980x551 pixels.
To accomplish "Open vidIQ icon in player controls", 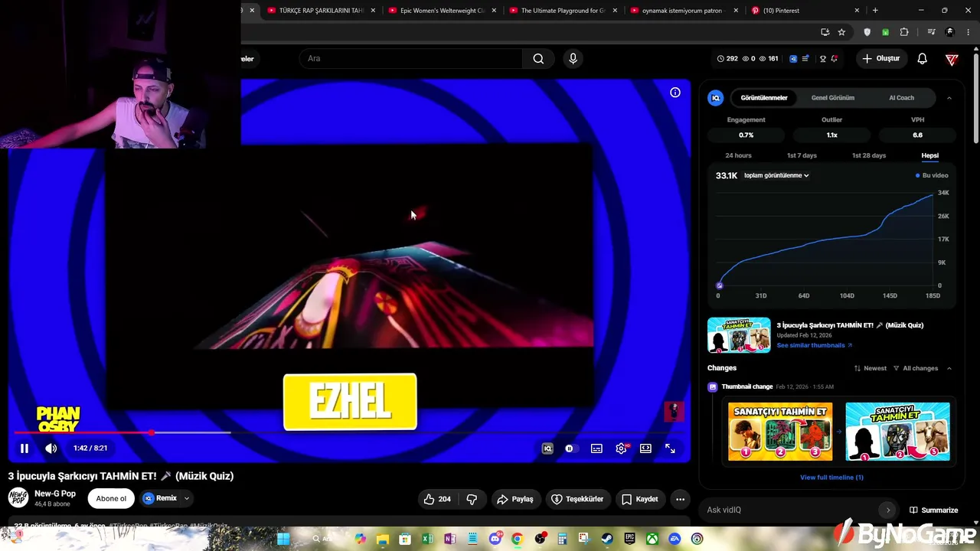I will [547, 448].
